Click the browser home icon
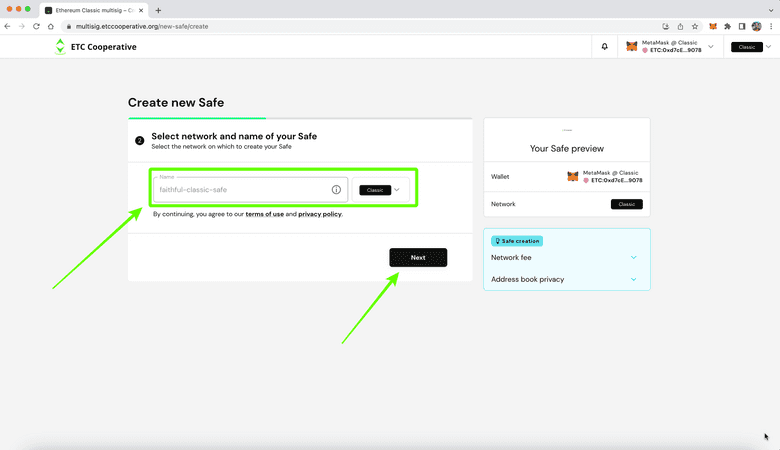 pos(52,26)
